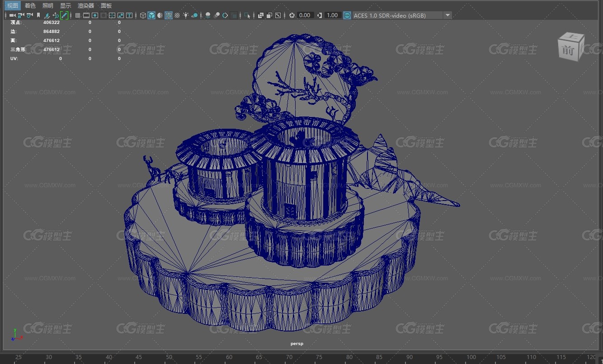Toggle the motion blur icon

[x=217, y=15]
